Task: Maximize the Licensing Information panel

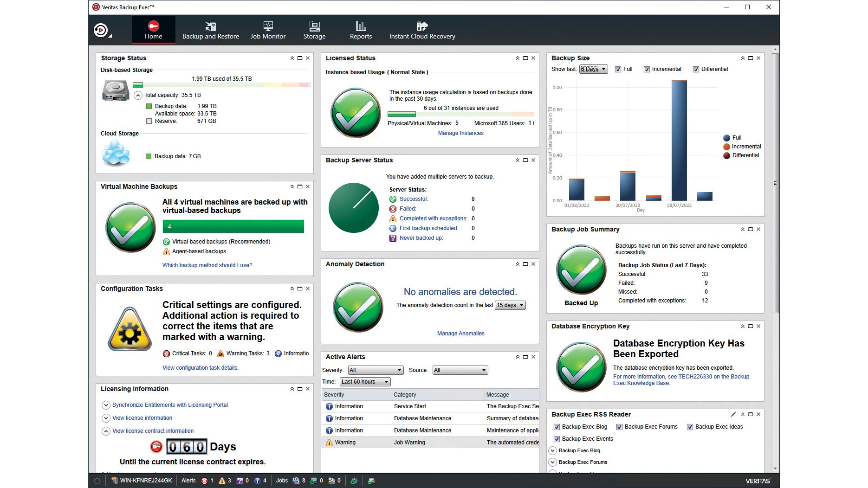Action: click(300, 389)
